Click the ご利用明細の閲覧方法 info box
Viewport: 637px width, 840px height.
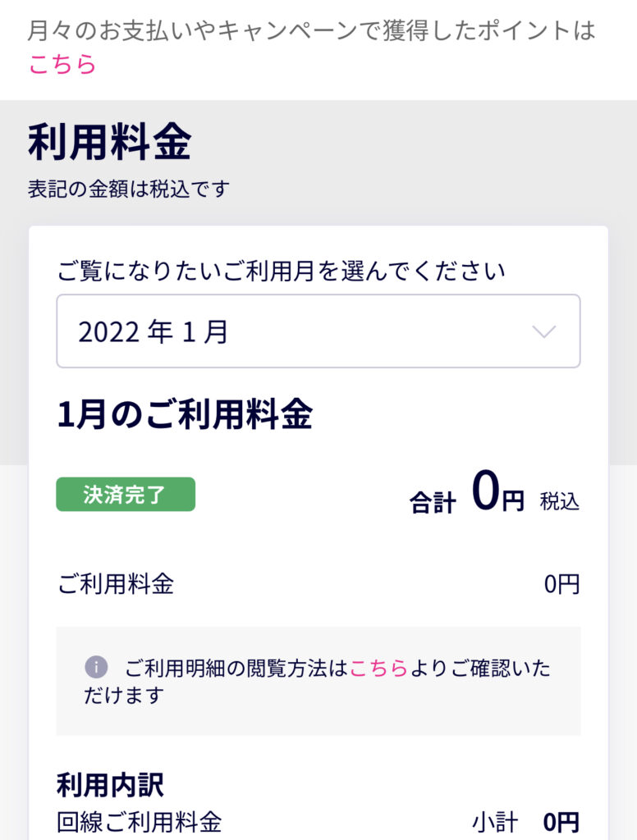point(318,681)
